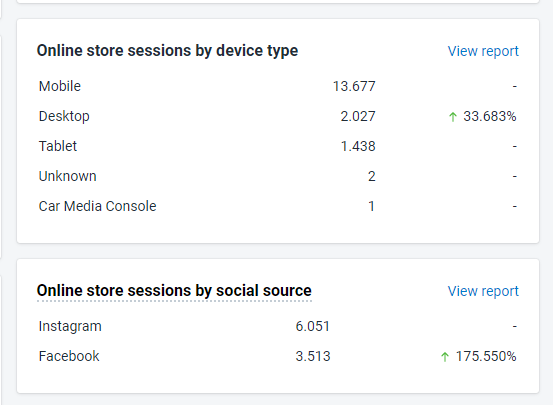553x405 pixels.
Task: Select the Unknown device row label
Action: (68, 176)
